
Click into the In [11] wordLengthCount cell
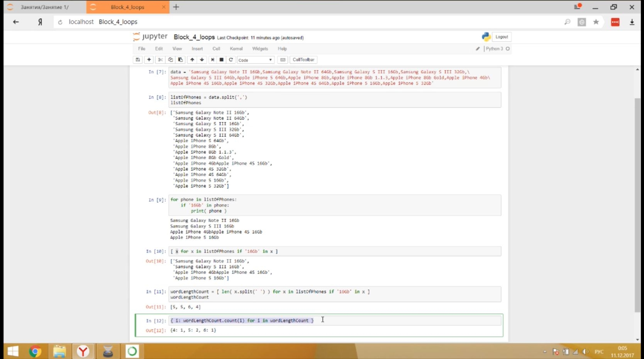tap(335, 294)
